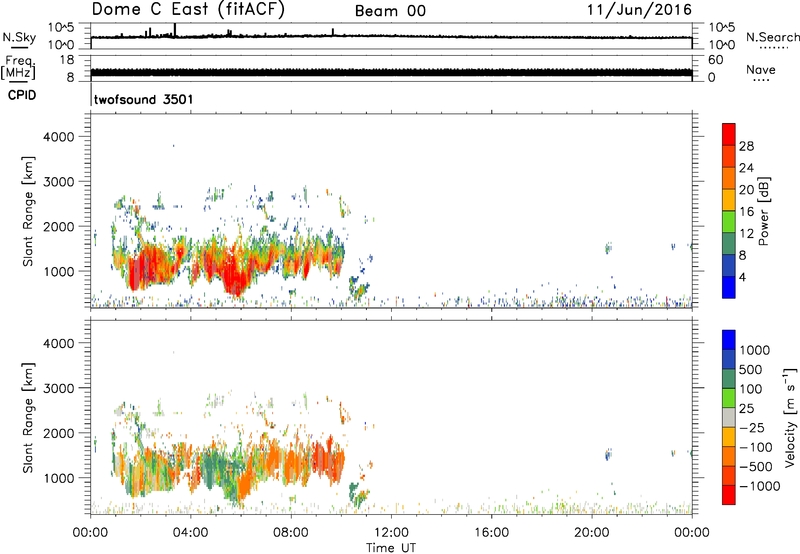
Task: Click the '12:00' time axis tick label
Action: pyautogui.click(x=391, y=533)
